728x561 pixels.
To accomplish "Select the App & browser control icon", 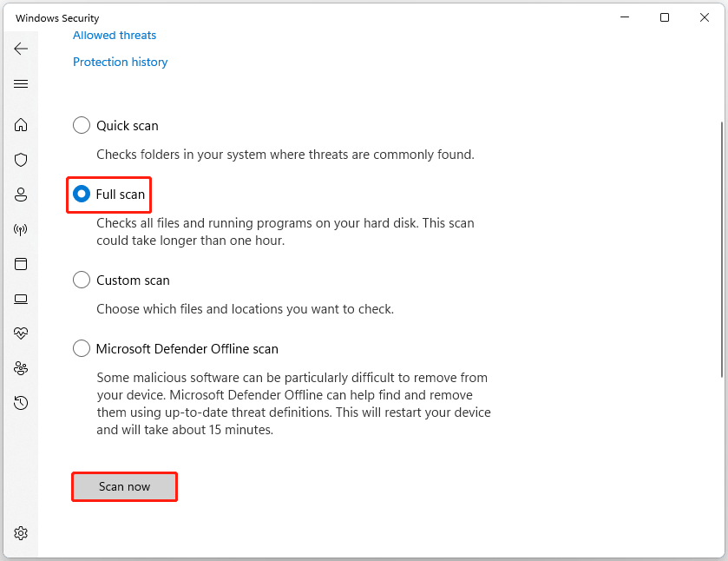I will [21, 264].
